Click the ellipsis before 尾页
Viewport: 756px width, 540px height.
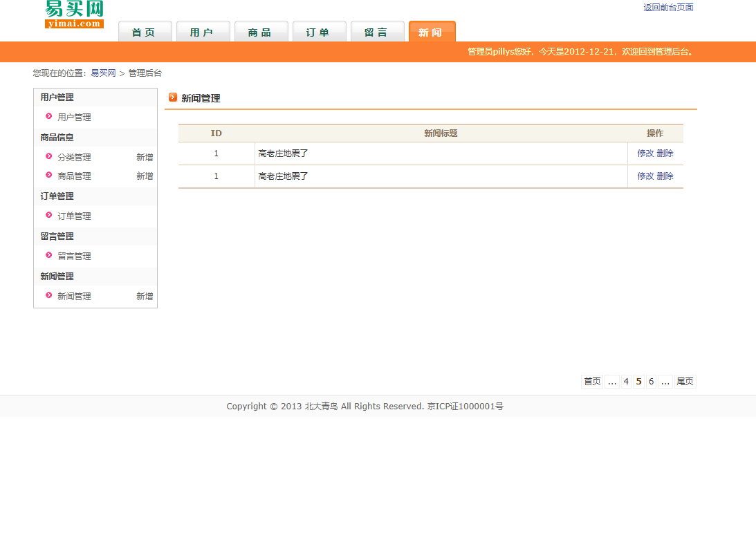pos(665,382)
